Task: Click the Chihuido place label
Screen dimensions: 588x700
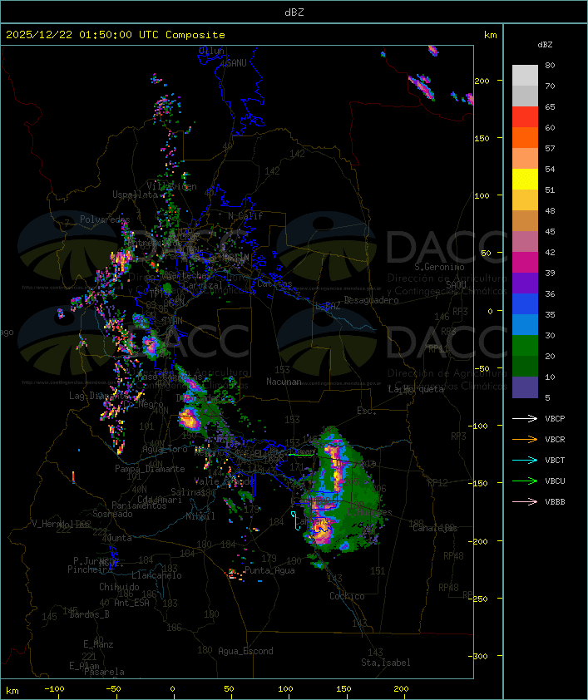Action: [119, 587]
